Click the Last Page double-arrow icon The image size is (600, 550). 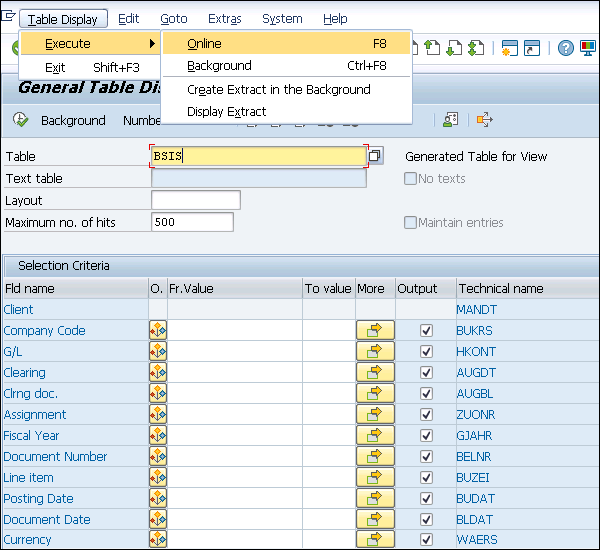tap(476, 48)
